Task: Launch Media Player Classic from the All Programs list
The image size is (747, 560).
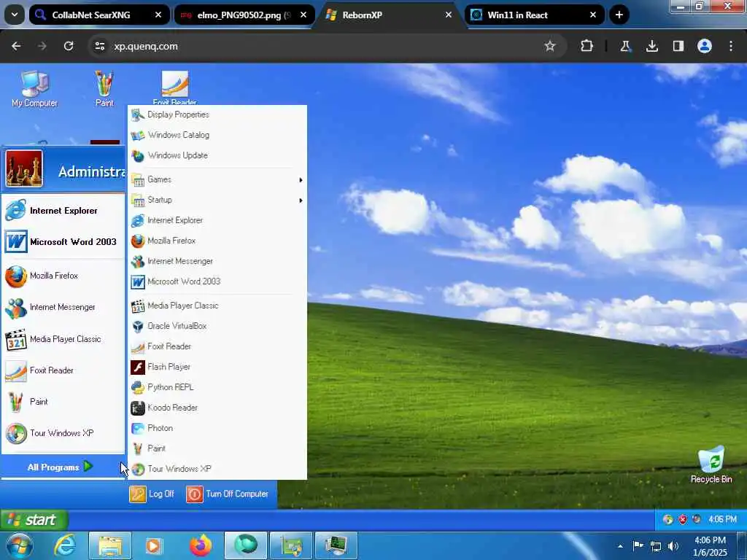Action: [x=217, y=306]
